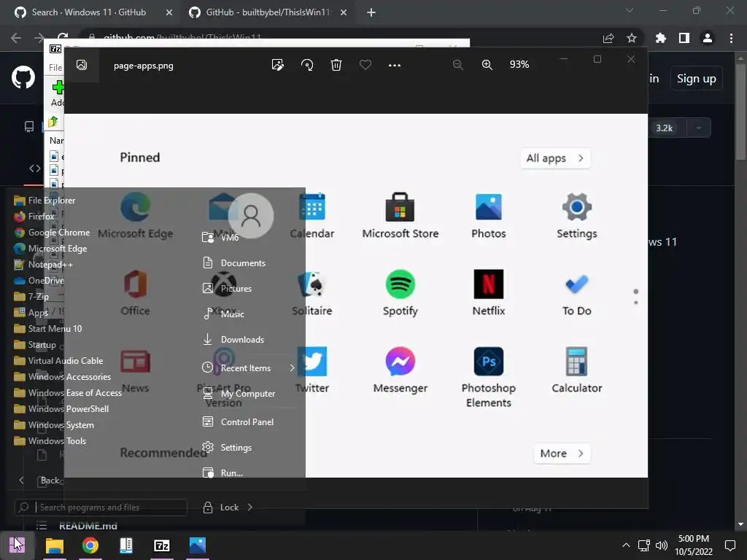This screenshot has width=747, height=560.
Task: Click the GitHub logo in the page header
Action: tap(23, 77)
